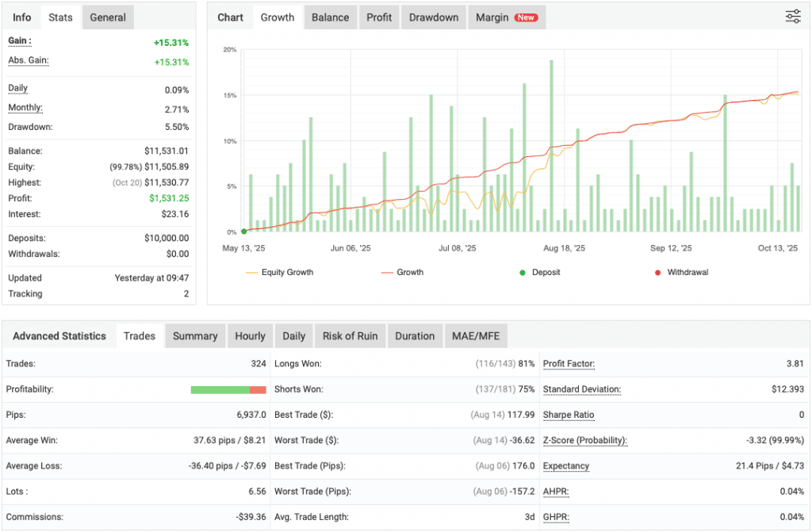Image resolution: width=812 pixels, height=532 pixels.
Task: Select the Profit chart tab
Action: point(378,17)
